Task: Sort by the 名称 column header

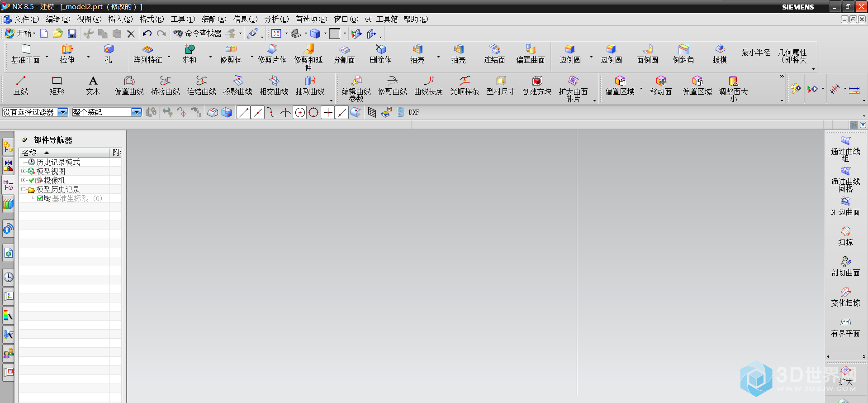Action: (x=64, y=153)
